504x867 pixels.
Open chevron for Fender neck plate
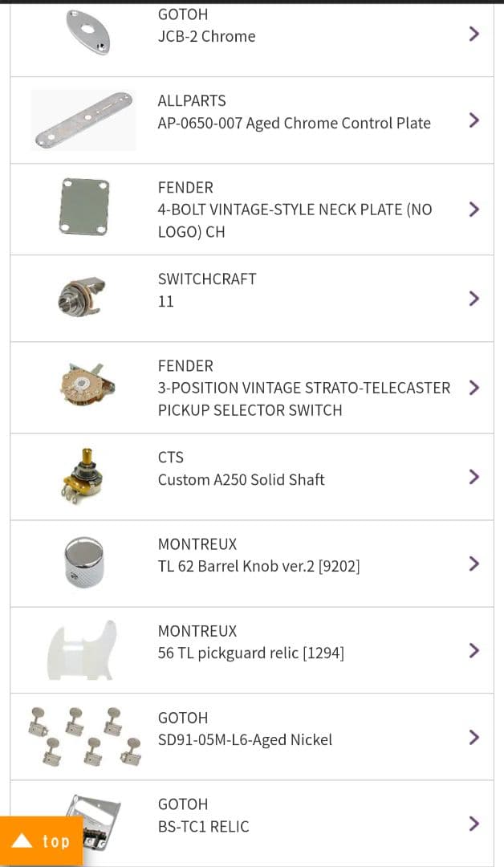tap(474, 210)
